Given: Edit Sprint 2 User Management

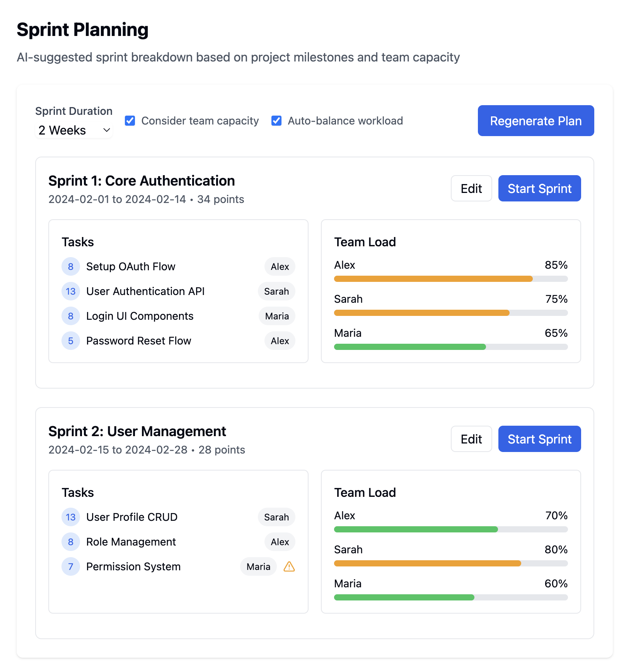Looking at the screenshot, I should 471,439.
